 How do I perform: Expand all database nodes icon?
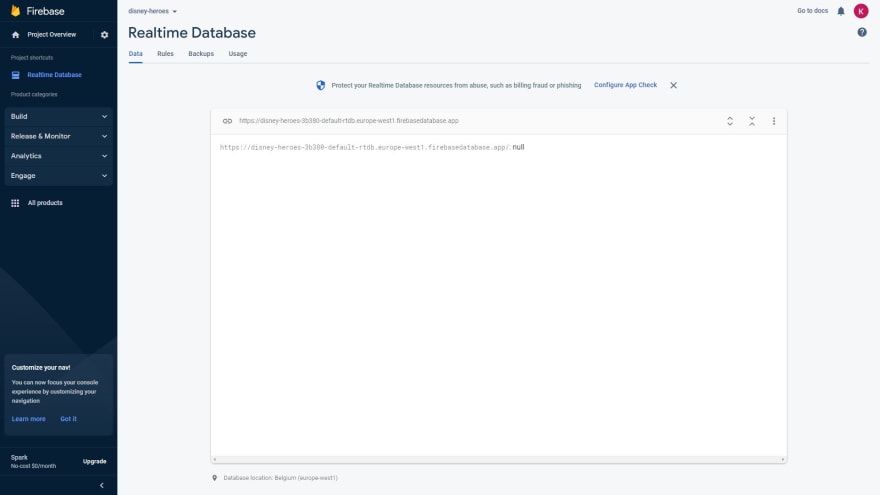[730, 121]
